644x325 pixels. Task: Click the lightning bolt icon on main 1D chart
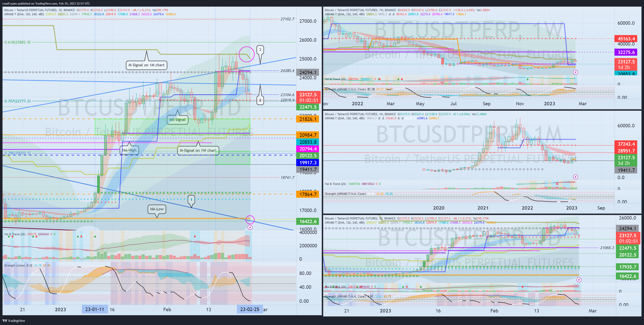coord(250,227)
